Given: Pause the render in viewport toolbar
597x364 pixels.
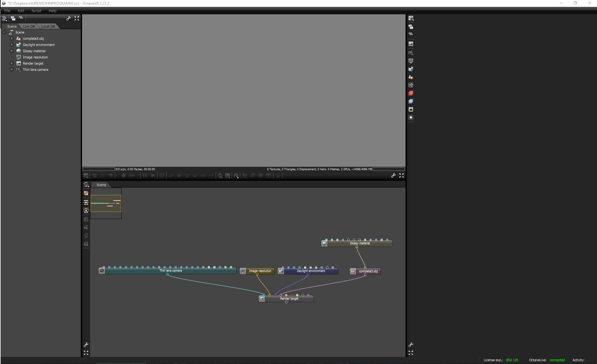Looking at the screenshot, I should [x=145, y=175].
